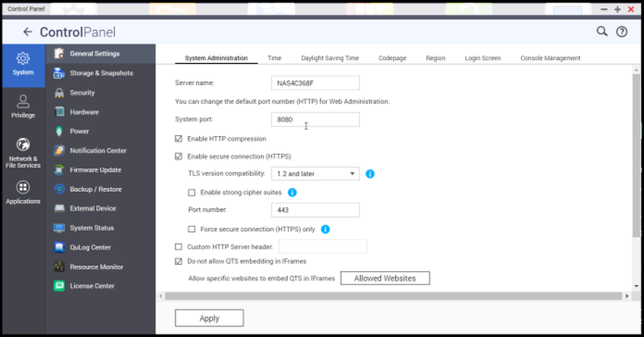Click into the System port field
This screenshot has height=337, width=644.
click(316, 119)
